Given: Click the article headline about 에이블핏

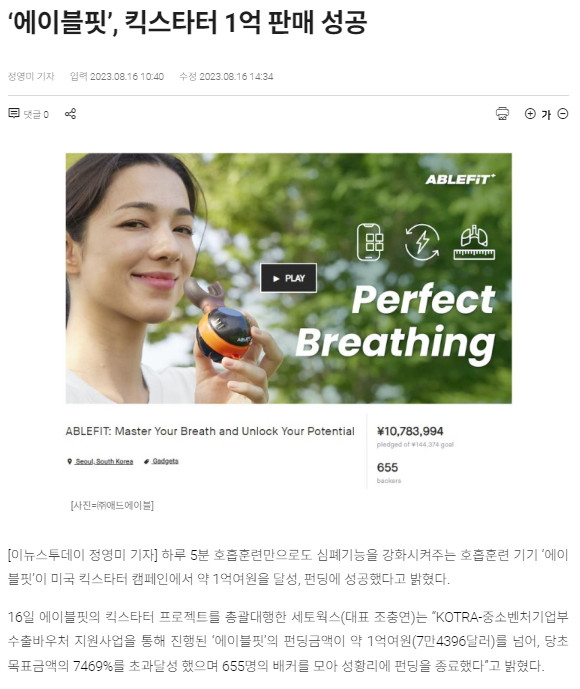Looking at the screenshot, I should 187,22.
